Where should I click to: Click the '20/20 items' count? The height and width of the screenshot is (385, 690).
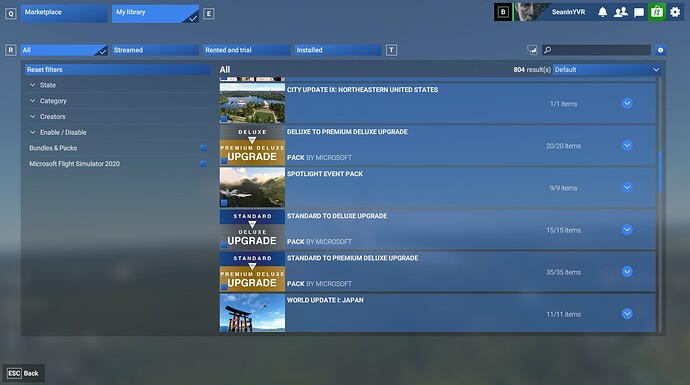click(564, 146)
